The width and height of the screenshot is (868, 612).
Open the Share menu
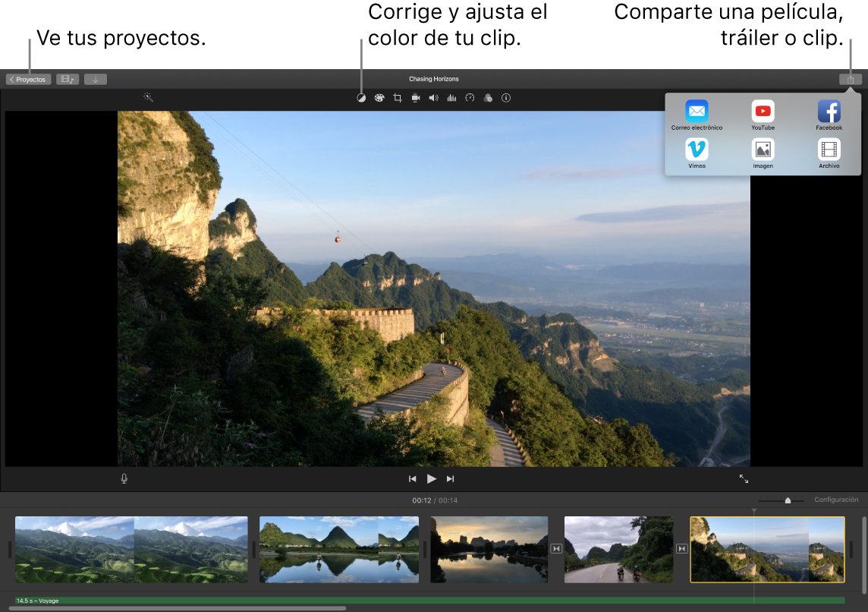(x=850, y=78)
